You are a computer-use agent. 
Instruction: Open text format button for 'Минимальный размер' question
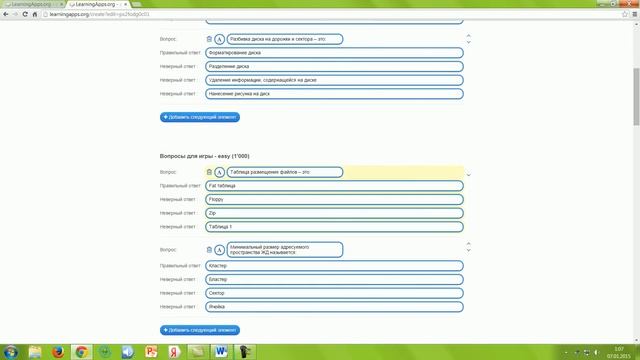(219, 250)
